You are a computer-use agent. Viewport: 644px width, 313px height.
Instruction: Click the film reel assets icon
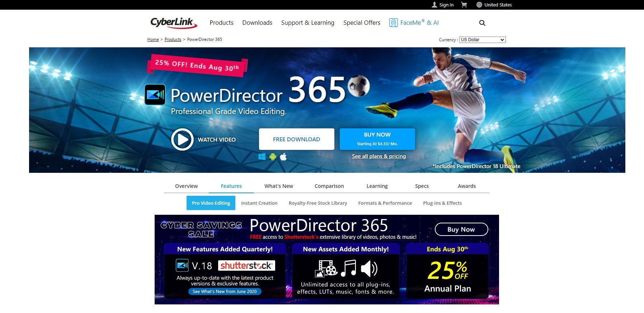pyautogui.click(x=326, y=269)
